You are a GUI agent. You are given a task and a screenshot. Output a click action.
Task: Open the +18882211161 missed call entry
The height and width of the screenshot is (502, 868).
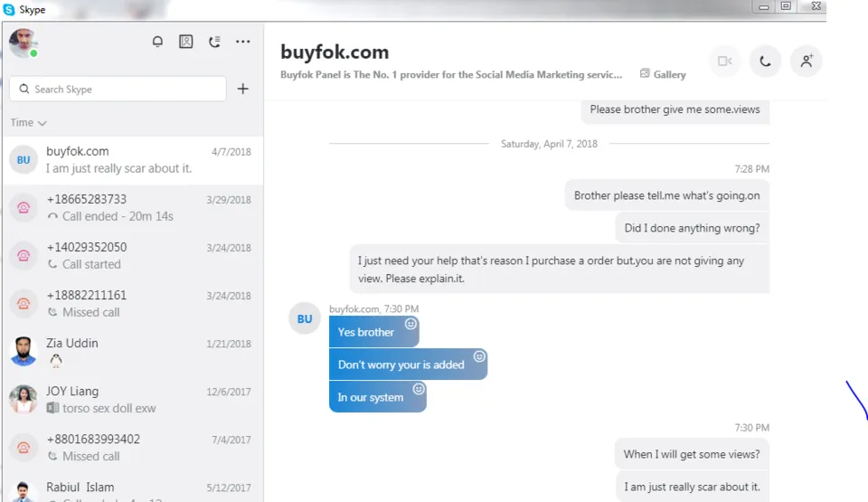pyautogui.click(x=133, y=304)
